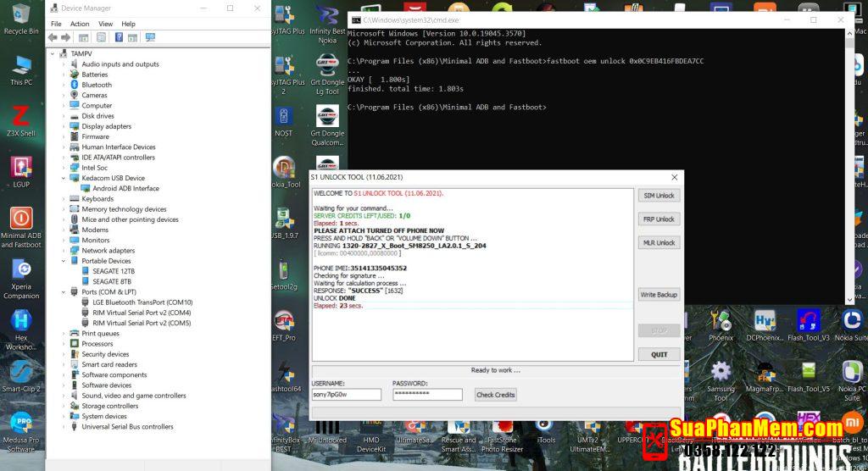The width and height of the screenshot is (868, 471).
Task: Click the USERNAME input field
Action: (346, 395)
